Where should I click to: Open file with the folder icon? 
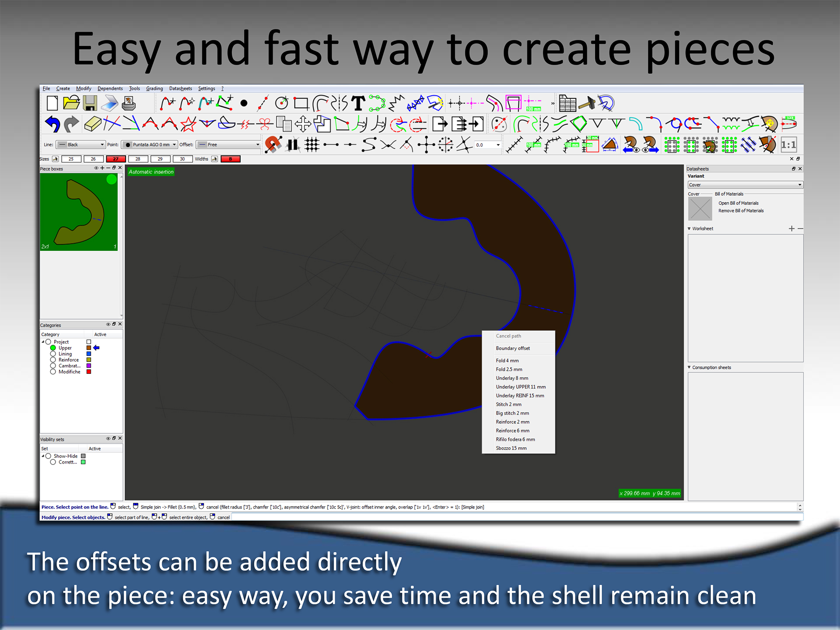pos(71,103)
